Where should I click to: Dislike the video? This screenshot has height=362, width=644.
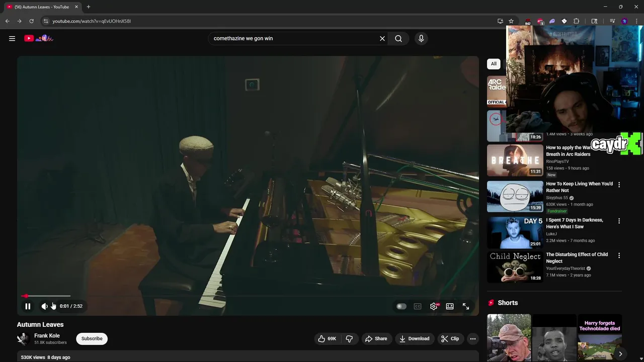(349, 339)
